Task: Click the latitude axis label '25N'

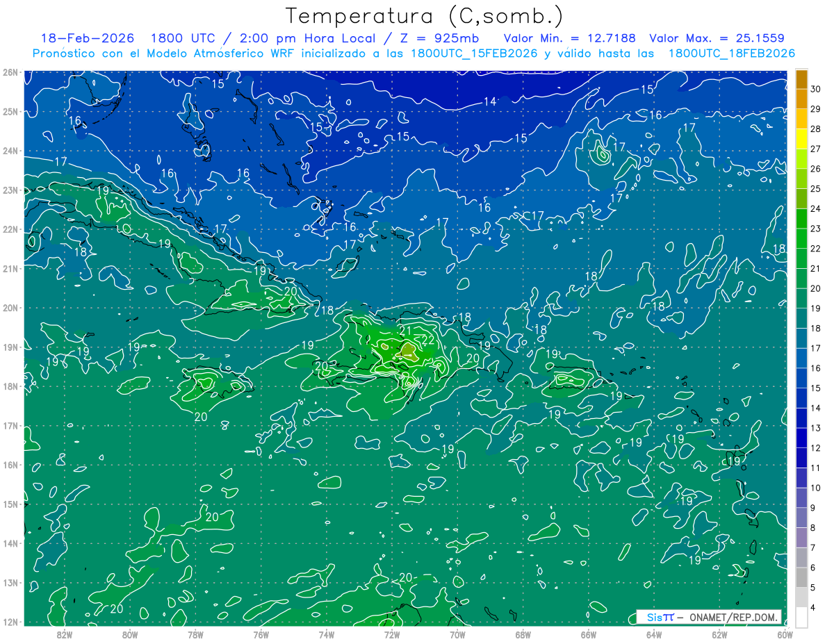Action: coord(10,111)
